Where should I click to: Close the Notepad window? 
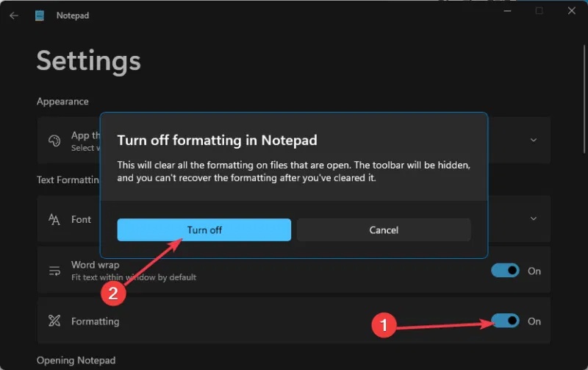[x=571, y=11]
